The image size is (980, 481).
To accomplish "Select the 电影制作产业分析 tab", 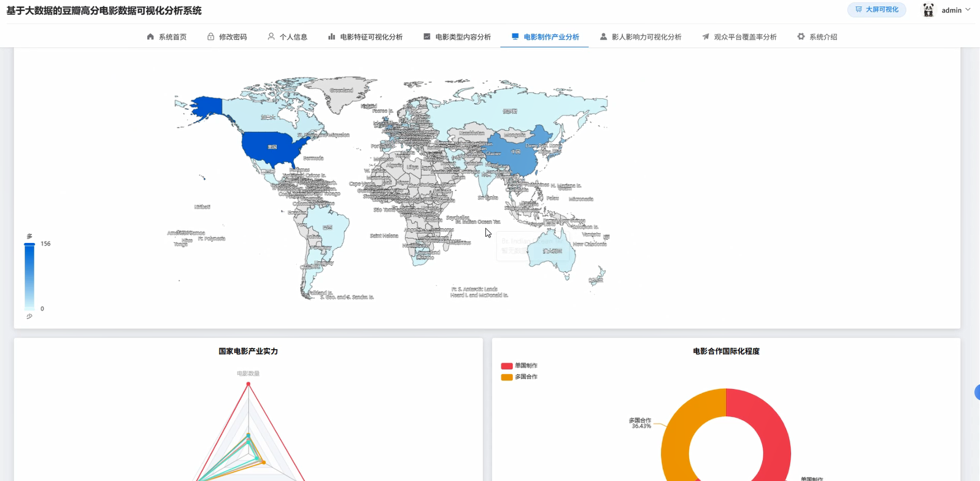I will point(545,37).
